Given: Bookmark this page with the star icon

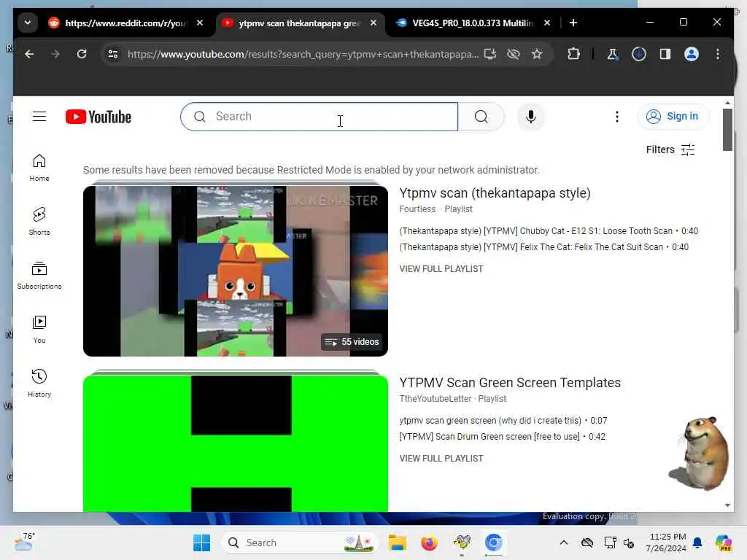Looking at the screenshot, I should coord(537,54).
